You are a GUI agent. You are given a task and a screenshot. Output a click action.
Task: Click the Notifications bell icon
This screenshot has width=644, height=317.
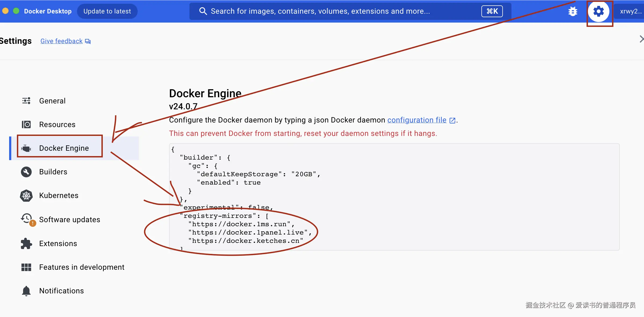click(26, 291)
